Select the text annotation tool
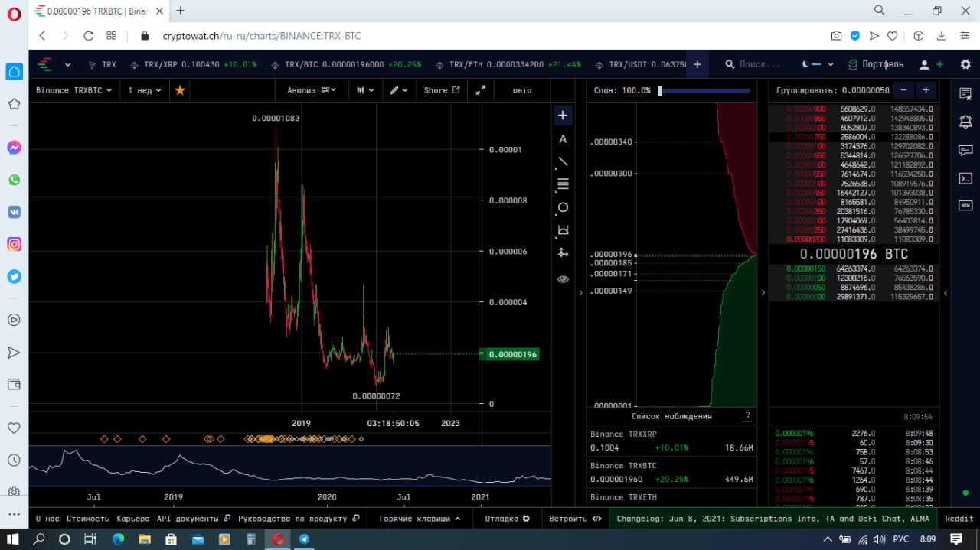 (x=563, y=138)
